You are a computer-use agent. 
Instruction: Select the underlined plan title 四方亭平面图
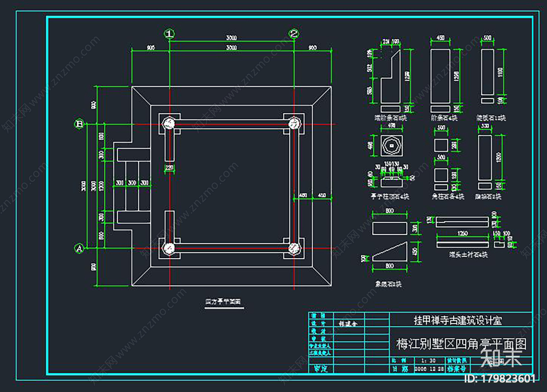223,302
